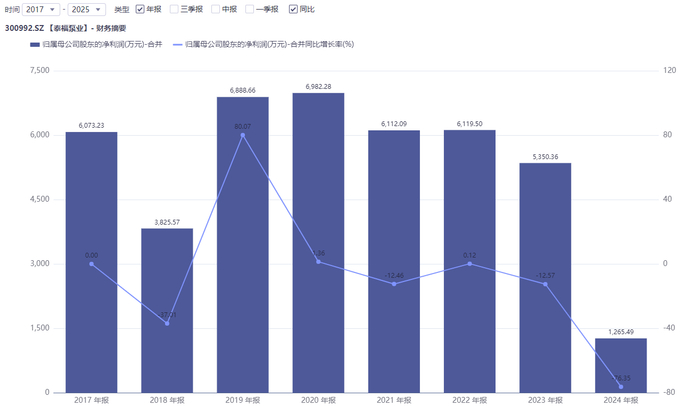
Task: Select the 2017 年报 bar labeled 6,073.23
Action: (92, 262)
